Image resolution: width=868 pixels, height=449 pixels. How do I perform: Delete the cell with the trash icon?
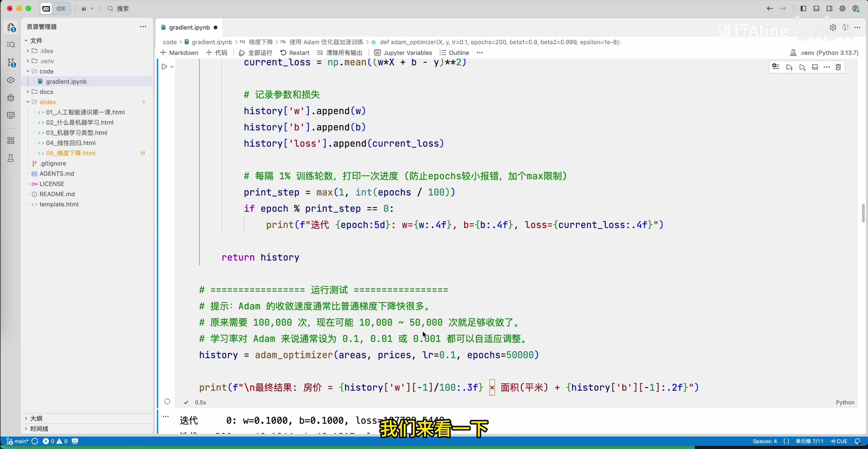pos(839,67)
